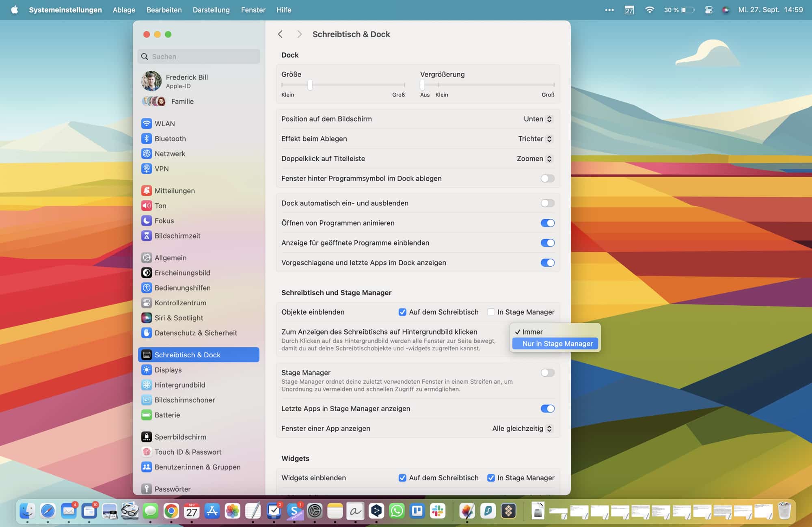812x527 pixels.
Task: Open Position auf dem Bildschirm dropdown
Action: coord(538,119)
